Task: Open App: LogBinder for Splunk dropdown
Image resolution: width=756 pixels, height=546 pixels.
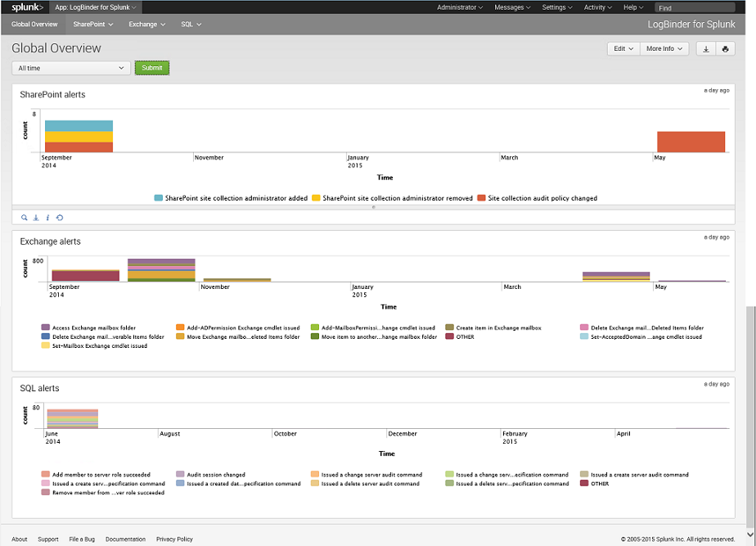Action: coord(96,7)
